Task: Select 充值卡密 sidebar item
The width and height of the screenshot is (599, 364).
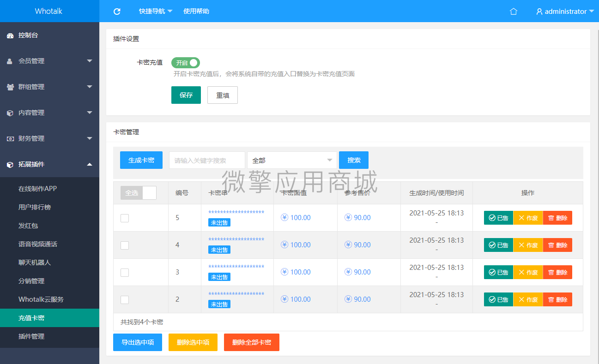Action: click(49, 318)
